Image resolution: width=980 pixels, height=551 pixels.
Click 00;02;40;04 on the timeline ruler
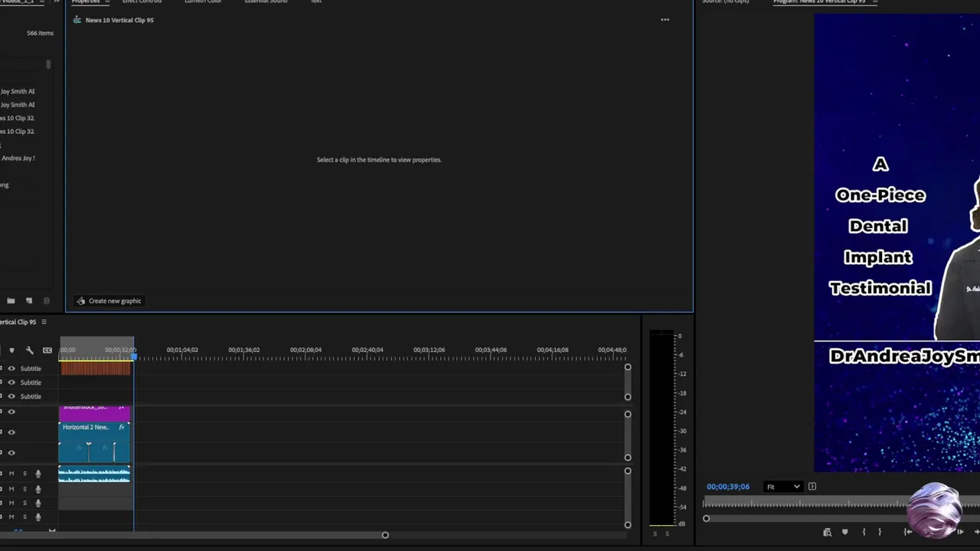click(367, 350)
